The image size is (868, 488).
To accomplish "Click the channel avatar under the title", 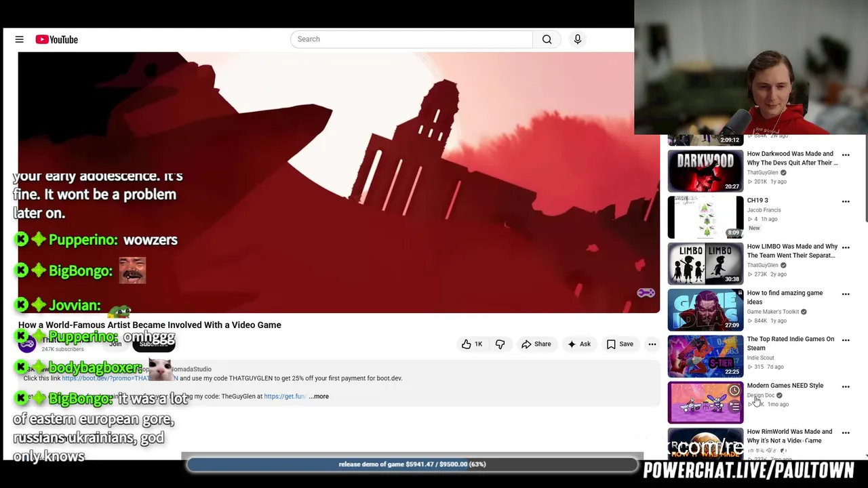I will click(x=26, y=344).
